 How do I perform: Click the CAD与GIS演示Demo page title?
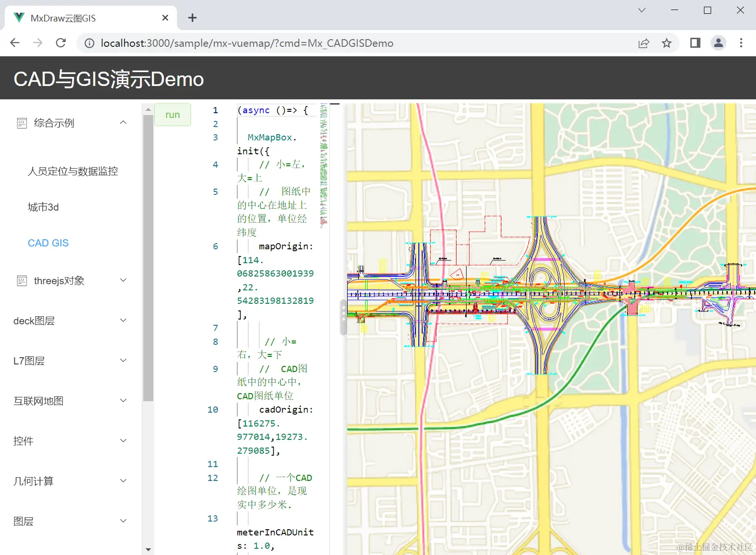108,79
